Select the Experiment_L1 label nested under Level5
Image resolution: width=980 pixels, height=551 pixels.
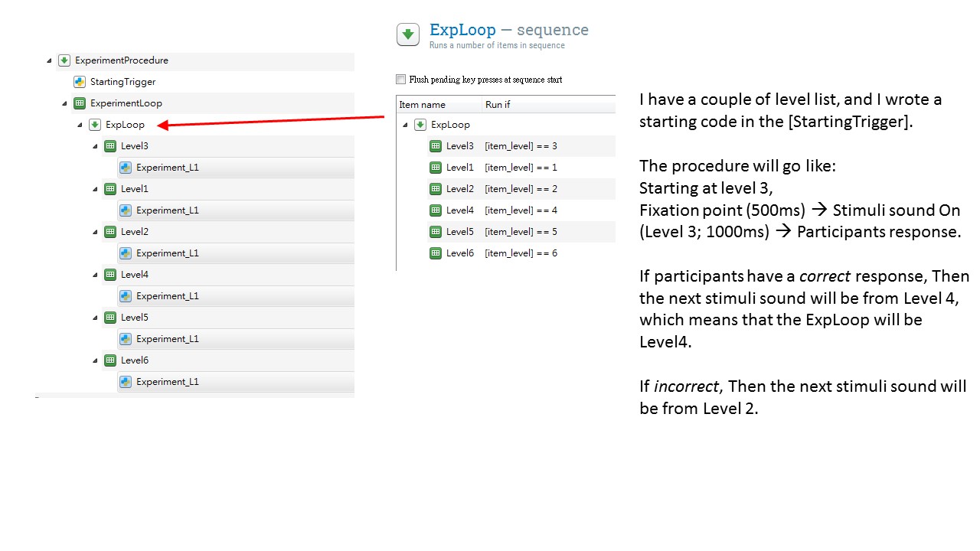pos(168,339)
